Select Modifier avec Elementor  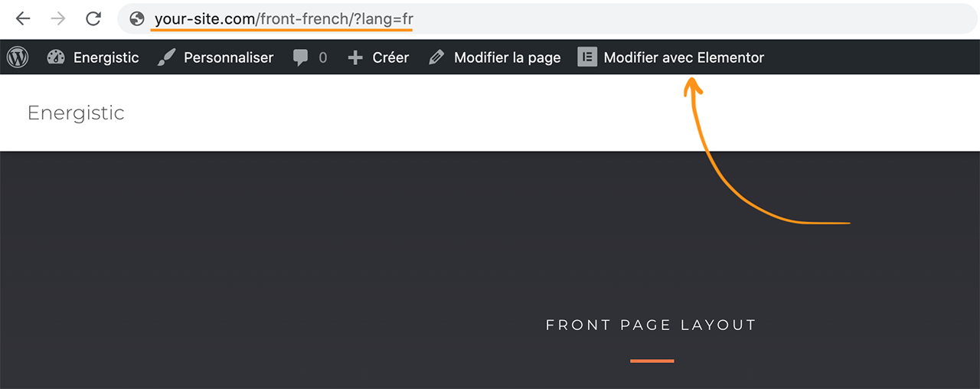click(x=684, y=57)
